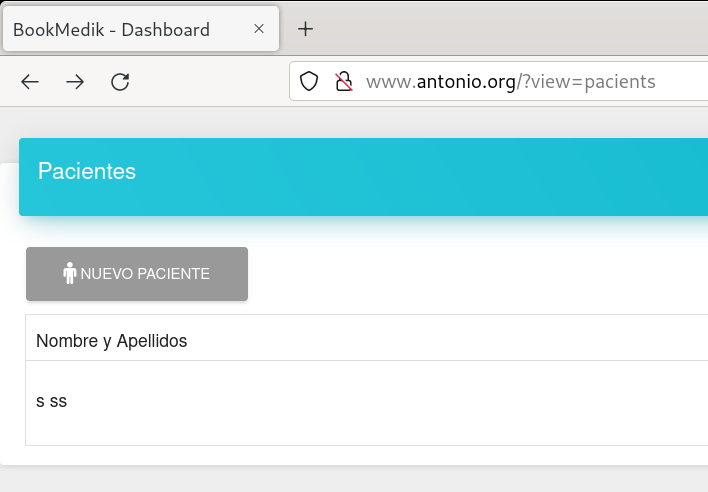
Task: Close the BookMedik - Dashboard tab
Action: (x=259, y=29)
